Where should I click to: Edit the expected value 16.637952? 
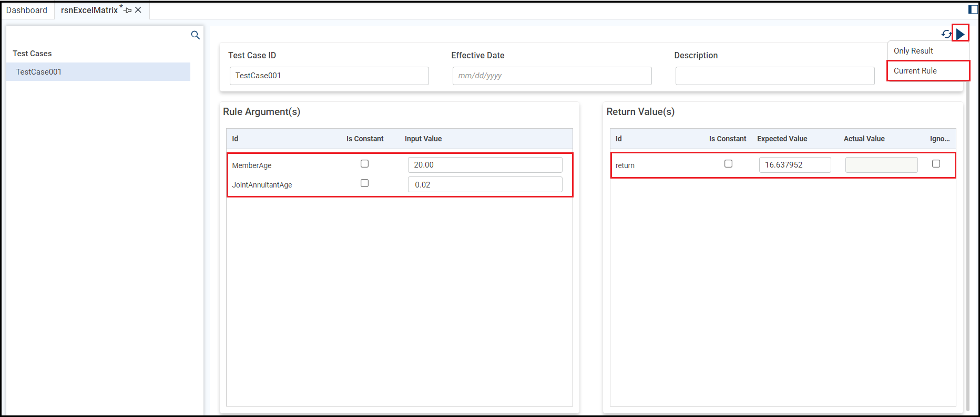795,165
